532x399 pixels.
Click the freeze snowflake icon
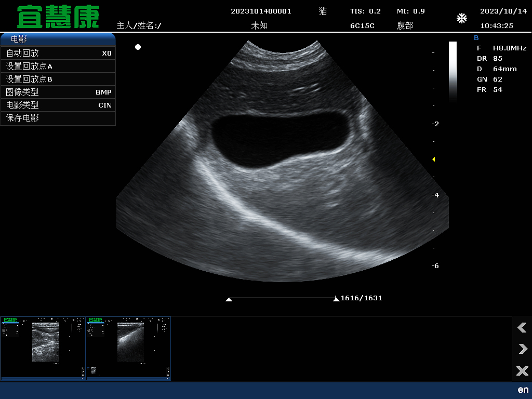tap(461, 19)
